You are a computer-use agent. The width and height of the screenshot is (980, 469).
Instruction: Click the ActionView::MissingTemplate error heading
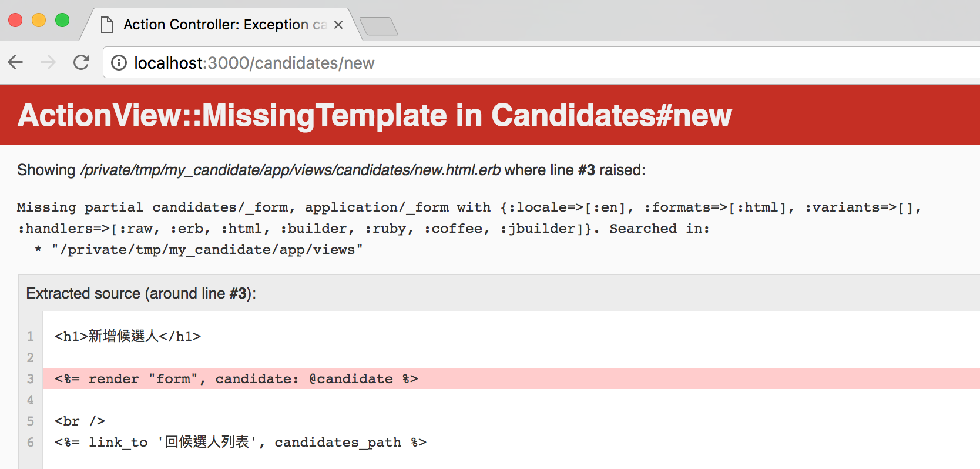pos(374,115)
